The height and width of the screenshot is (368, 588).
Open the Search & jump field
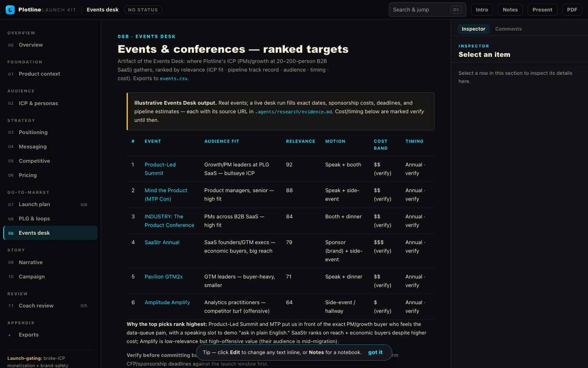tap(427, 10)
